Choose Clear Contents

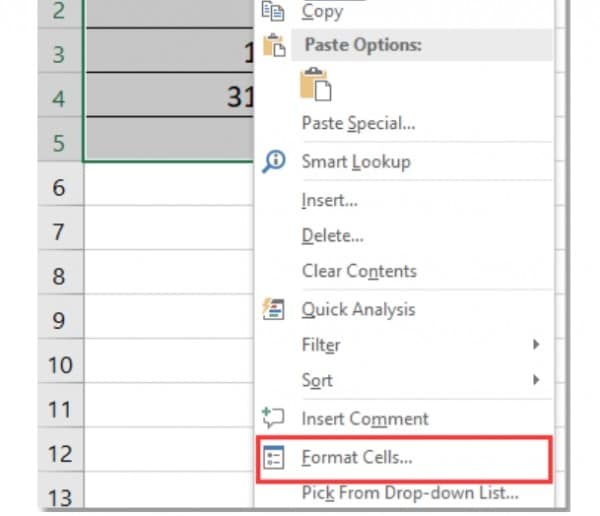(x=359, y=271)
